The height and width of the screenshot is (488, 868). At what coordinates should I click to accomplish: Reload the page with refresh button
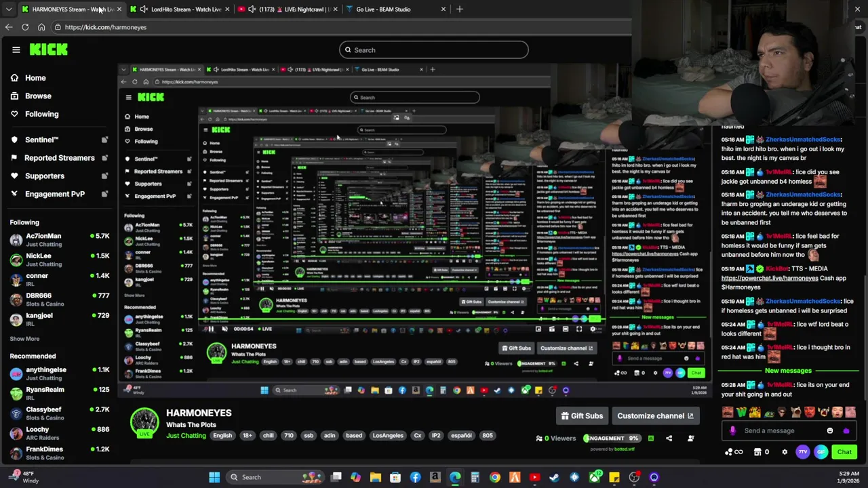point(25,27)
